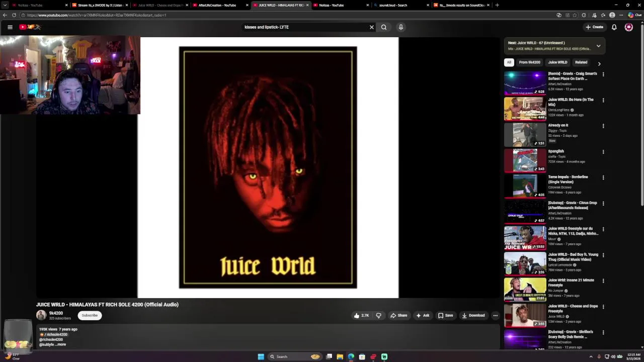Open the volume icon in system tray
Image resolution: width=644 pixels, height=362 pixels.
click(x=613, y=357)
